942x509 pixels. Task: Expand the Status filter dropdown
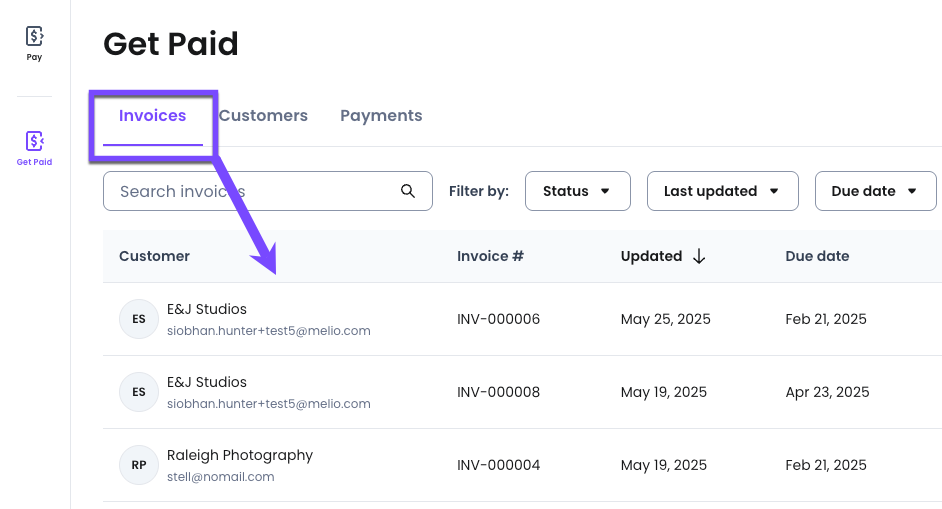click(577, 191)
